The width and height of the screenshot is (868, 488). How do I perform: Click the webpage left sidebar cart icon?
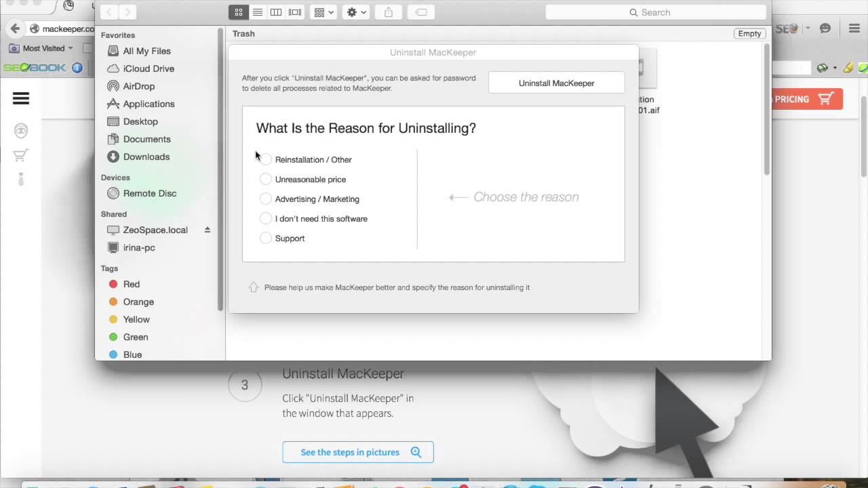20,155
